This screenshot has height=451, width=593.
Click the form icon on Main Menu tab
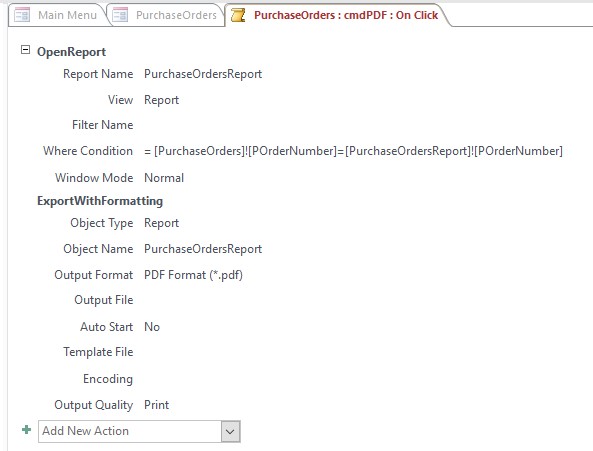coord(22,15)
